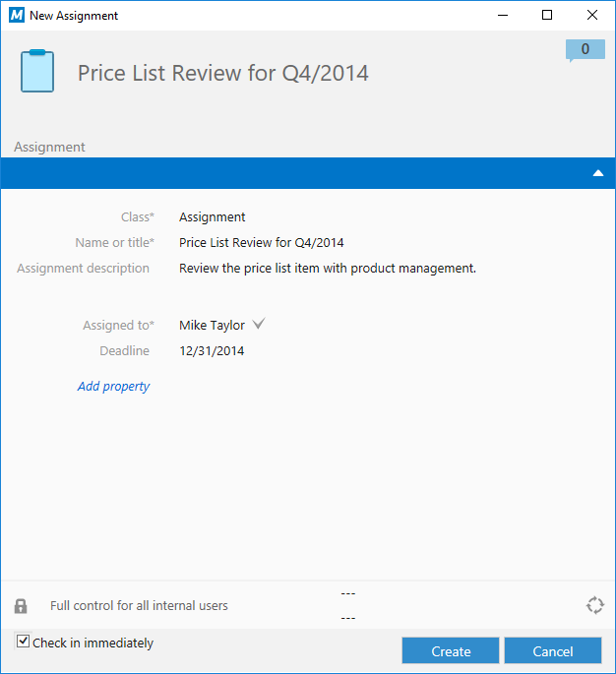Click the Assignment header label

point(49,147)
